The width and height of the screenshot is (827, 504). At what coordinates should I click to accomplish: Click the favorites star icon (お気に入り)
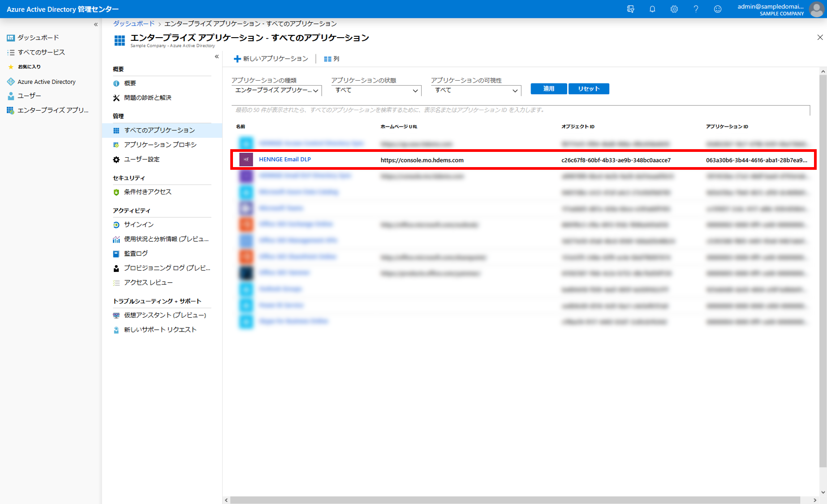coord(11,67)
